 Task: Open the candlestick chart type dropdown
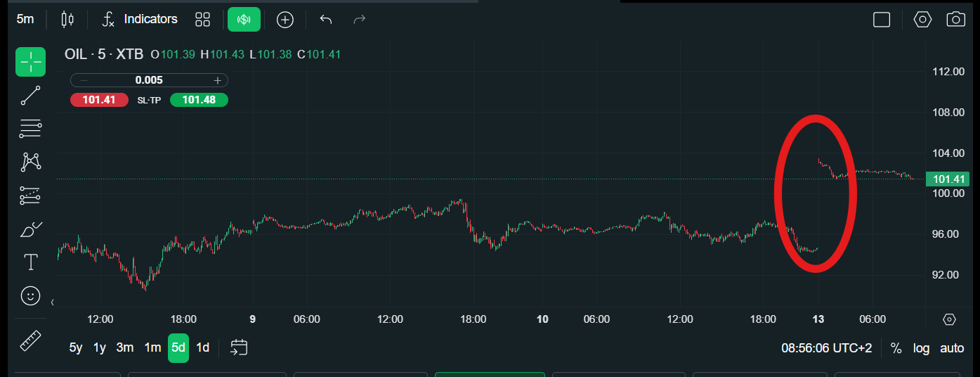67,19
